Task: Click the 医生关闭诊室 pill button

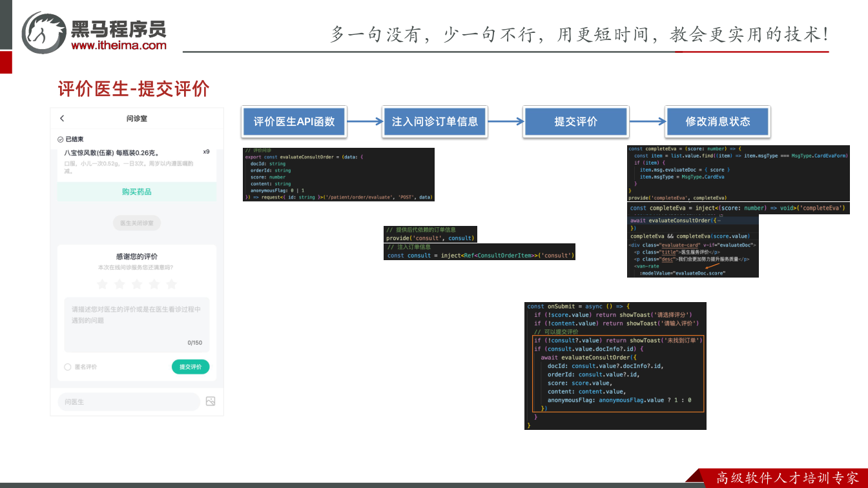Action: pyautogui.click(x=137, y=223)
